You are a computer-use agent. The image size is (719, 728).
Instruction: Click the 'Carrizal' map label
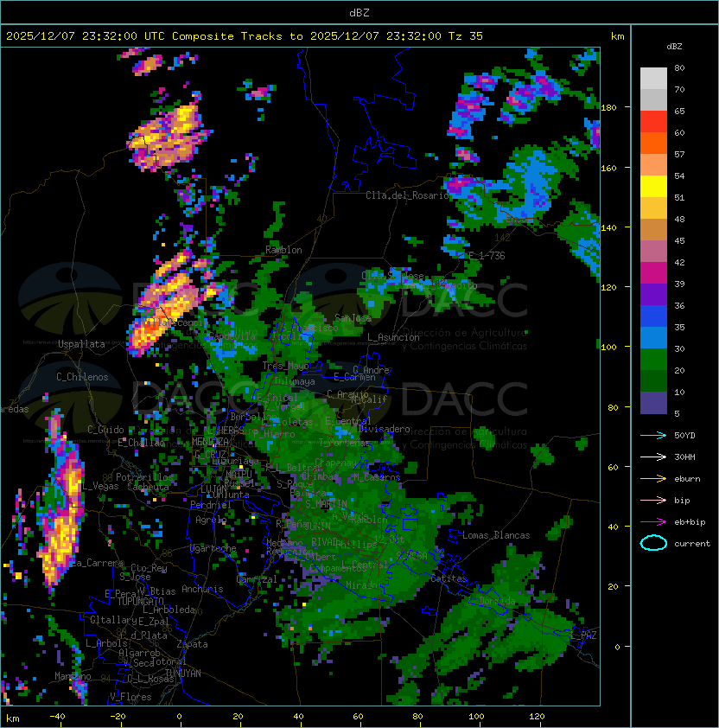pyautogui.click(x=257, y=579)
